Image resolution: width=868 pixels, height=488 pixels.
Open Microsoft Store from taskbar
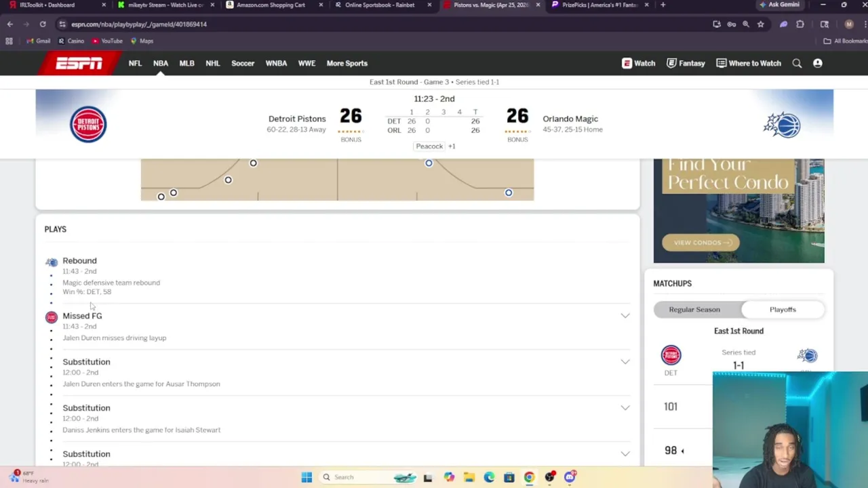509,477
